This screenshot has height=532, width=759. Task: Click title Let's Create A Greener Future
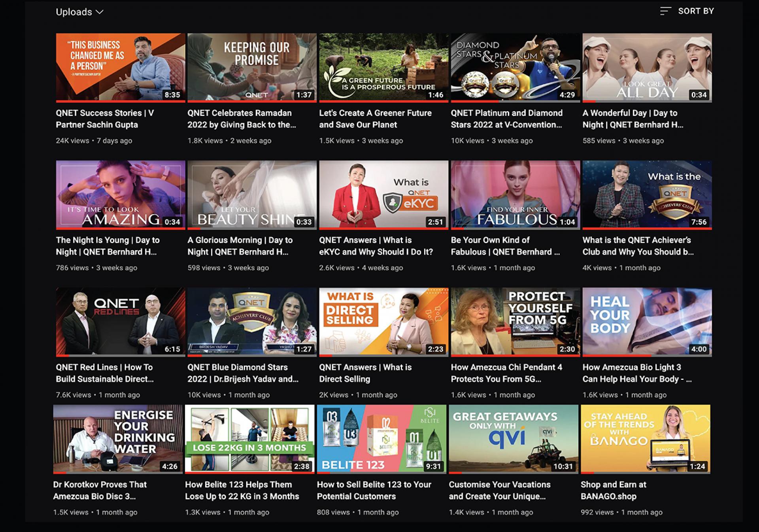coord(375,119)
